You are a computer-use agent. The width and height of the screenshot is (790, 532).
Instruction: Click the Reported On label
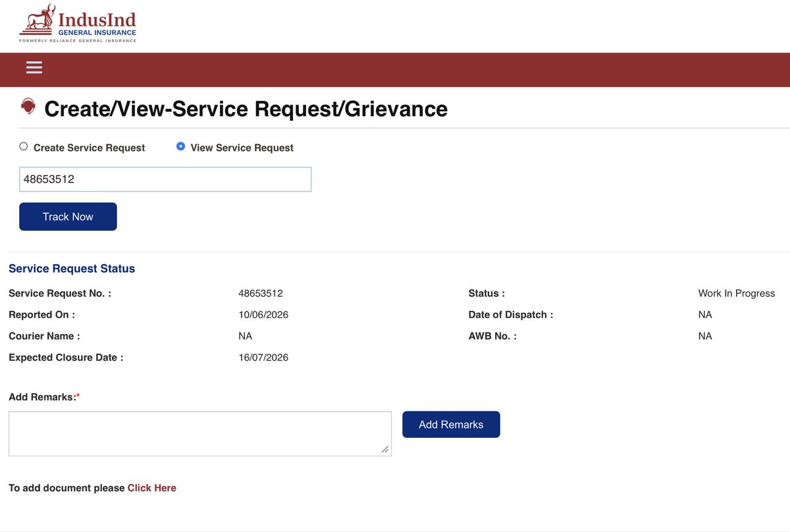click(41, 315)
